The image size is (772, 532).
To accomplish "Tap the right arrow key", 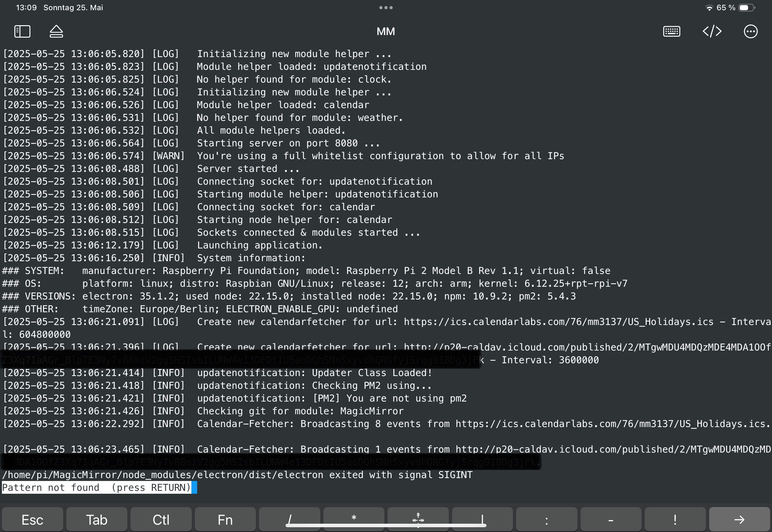I will click(739, 519).
